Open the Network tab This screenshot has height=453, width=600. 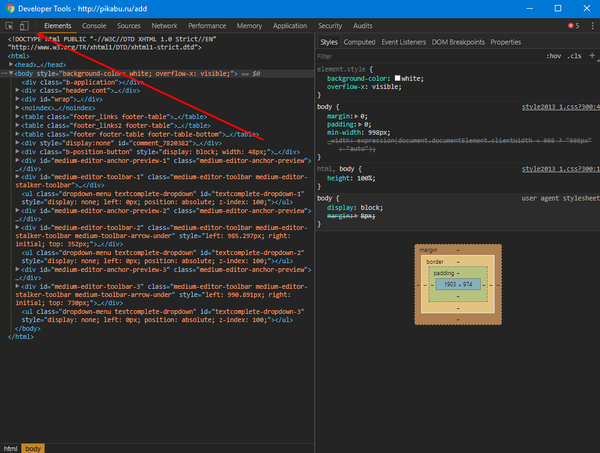click(164, 25)
